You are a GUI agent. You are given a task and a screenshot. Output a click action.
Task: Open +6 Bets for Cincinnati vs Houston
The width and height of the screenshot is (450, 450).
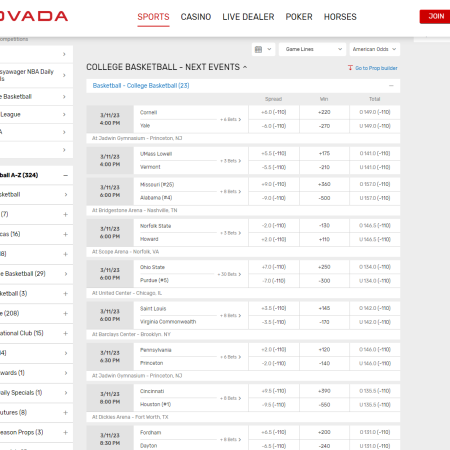pyautogui.click(x=230, y=398)
